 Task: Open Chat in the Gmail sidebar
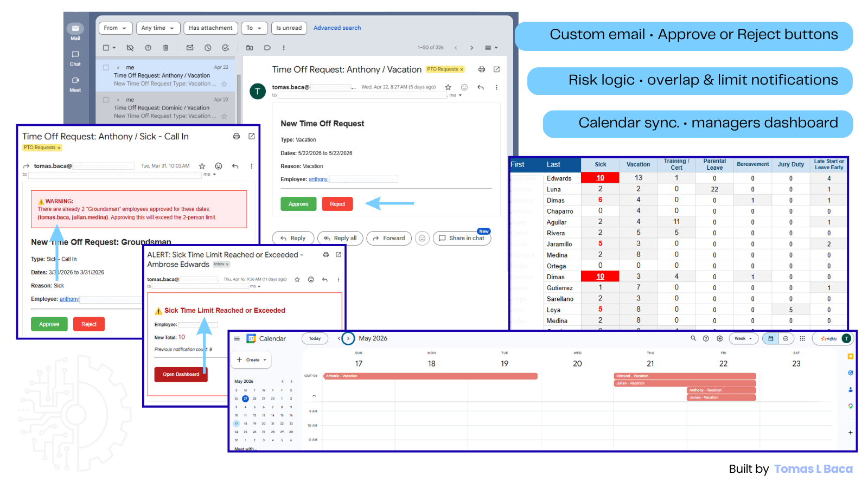pos(75,58)
